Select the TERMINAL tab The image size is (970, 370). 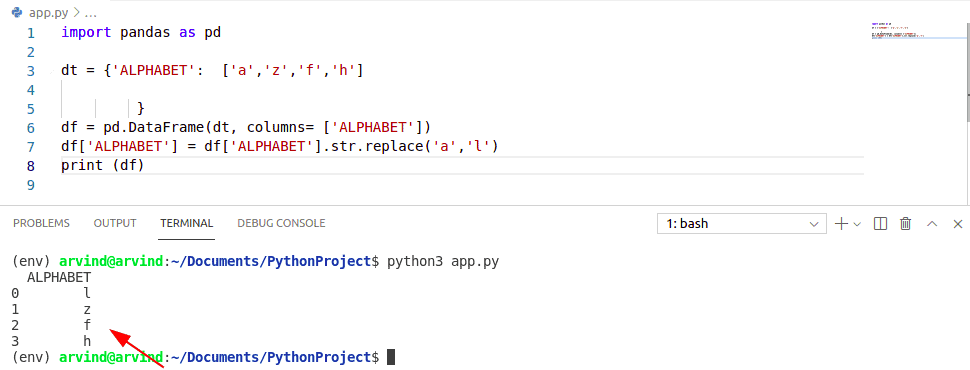point(187,223)
